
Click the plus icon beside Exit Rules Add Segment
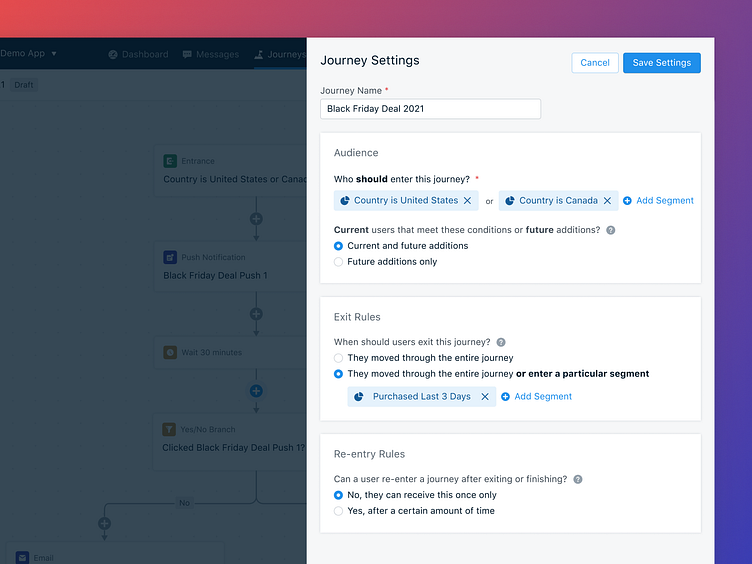[x=505, y=397]
